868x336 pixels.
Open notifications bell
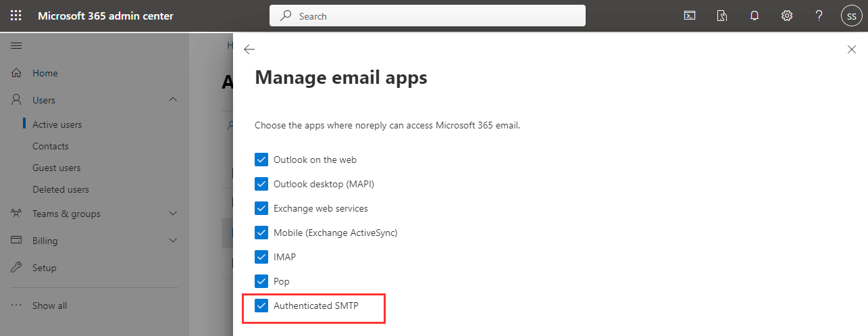tap(755, 16)
